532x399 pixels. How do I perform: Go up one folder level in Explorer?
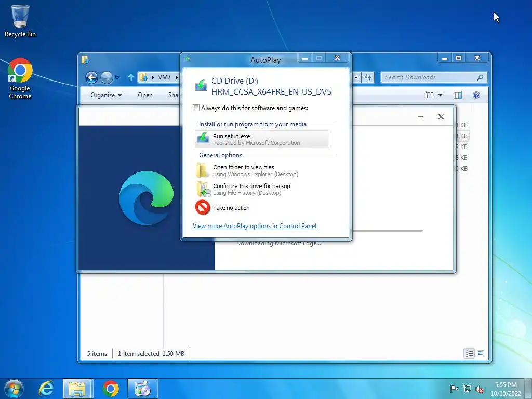[x=130, y=78]
